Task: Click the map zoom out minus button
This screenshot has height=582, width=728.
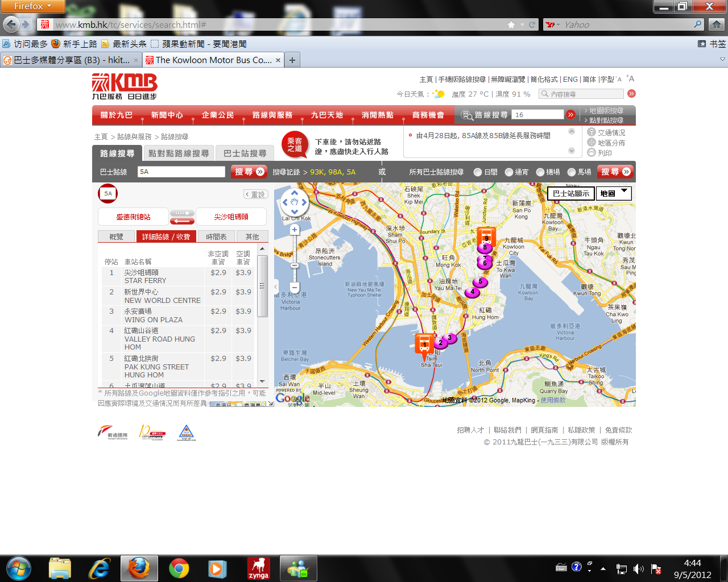Action: [x=295, y=288]
